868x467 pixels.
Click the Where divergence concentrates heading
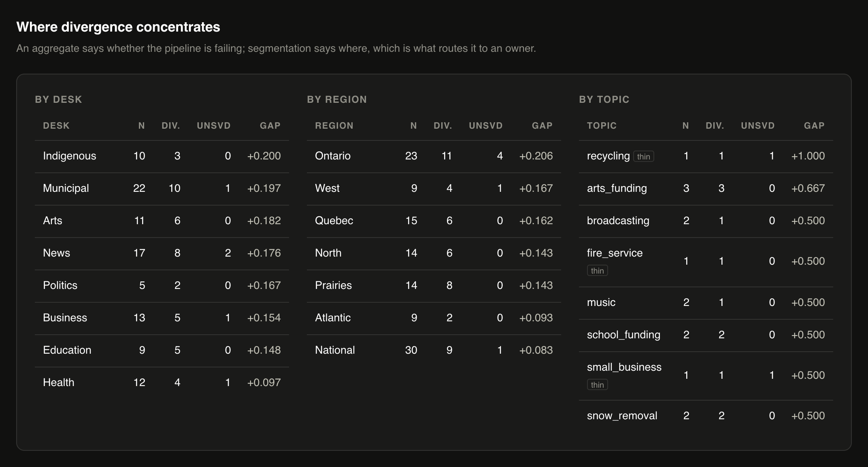coord(118,27)
